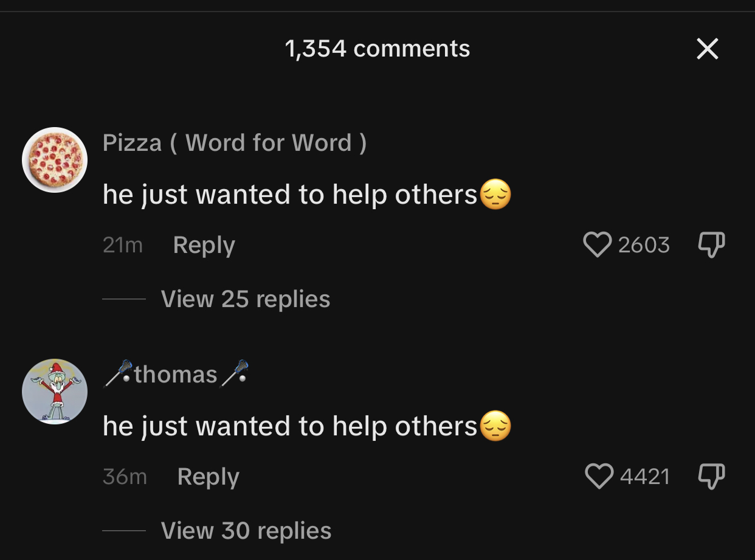Viewport: 755px width, 560px height.
Task: Tap the 36m timestamp on thomas's comment
Action: 125,477
